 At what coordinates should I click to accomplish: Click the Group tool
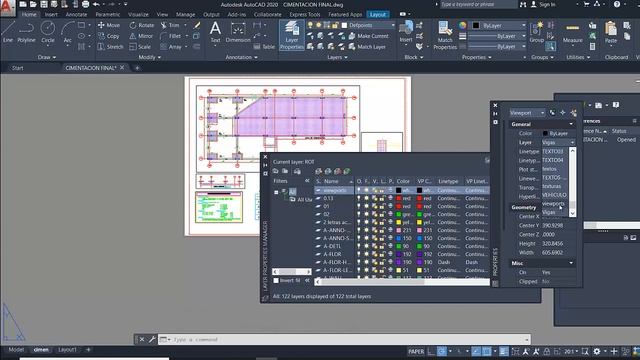[536, 33]
